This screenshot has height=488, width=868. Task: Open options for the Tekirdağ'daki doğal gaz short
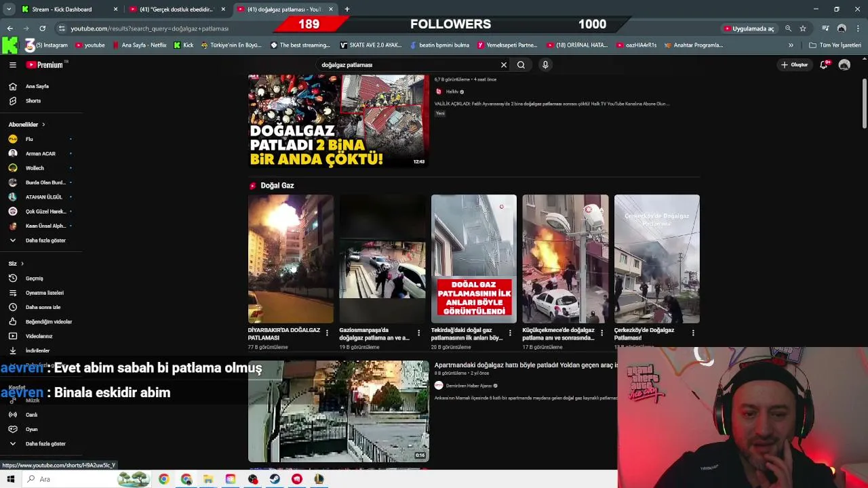click(510, 333)
